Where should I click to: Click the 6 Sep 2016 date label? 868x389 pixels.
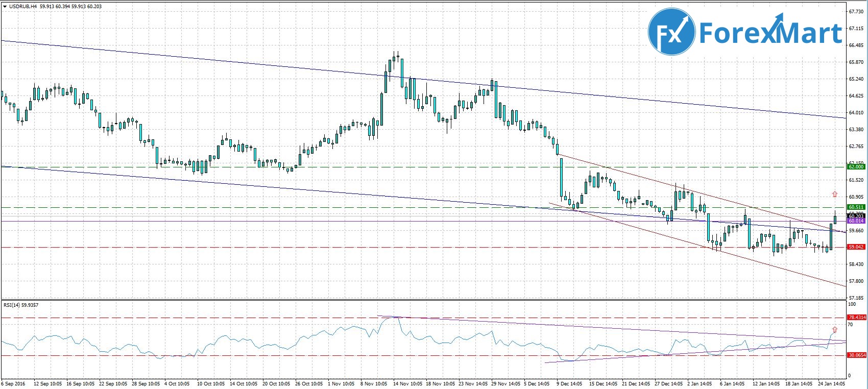[13, 383]
